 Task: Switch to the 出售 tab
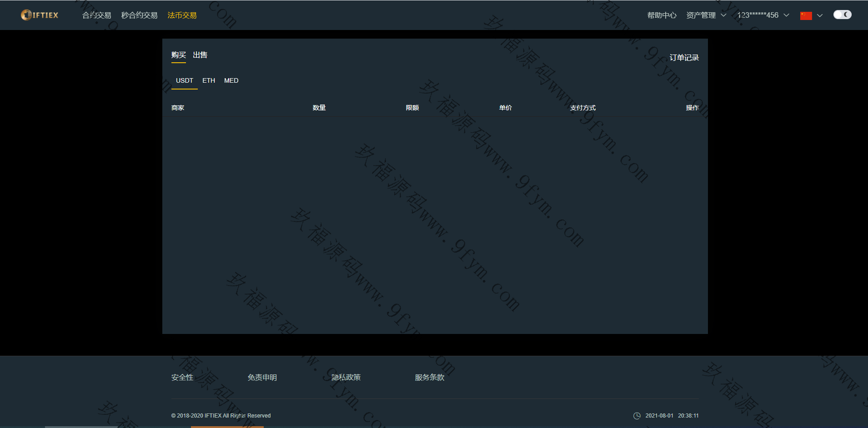click(x=200, y=55)
